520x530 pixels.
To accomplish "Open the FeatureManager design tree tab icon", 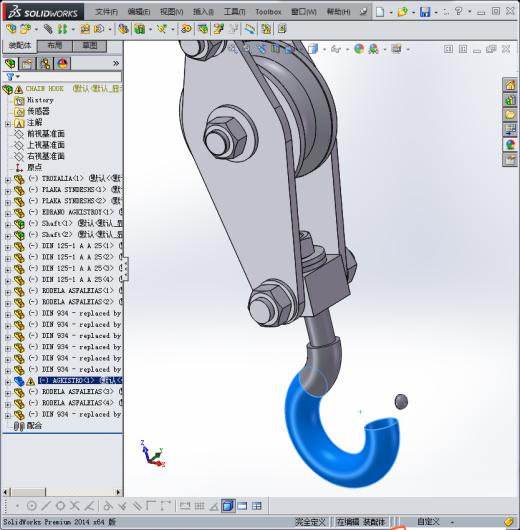I will tap(10, 64).
